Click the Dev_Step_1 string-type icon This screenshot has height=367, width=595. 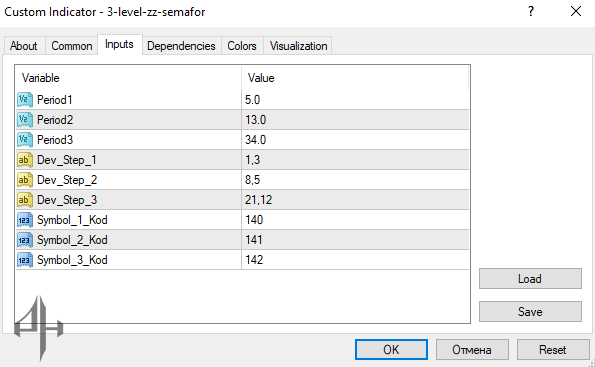[x=25, y=160]
